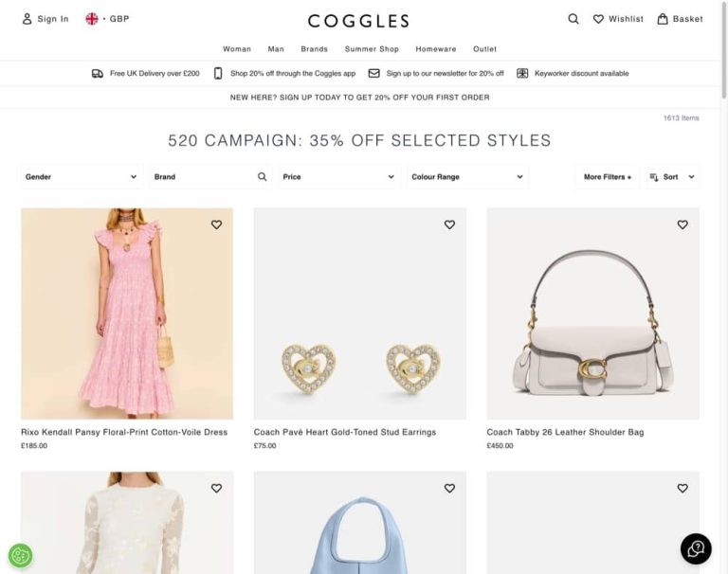The height and width of the screenshot is (574, 728).
Task: Favourite the Coach Tabby 26 shoulder bag
Action: [682, 224]
